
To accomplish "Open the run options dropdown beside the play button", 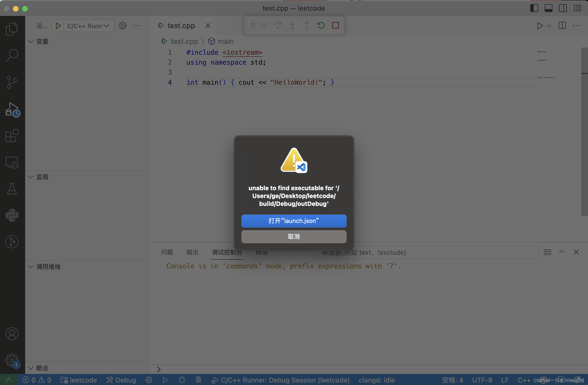I will tap(549, 25).
